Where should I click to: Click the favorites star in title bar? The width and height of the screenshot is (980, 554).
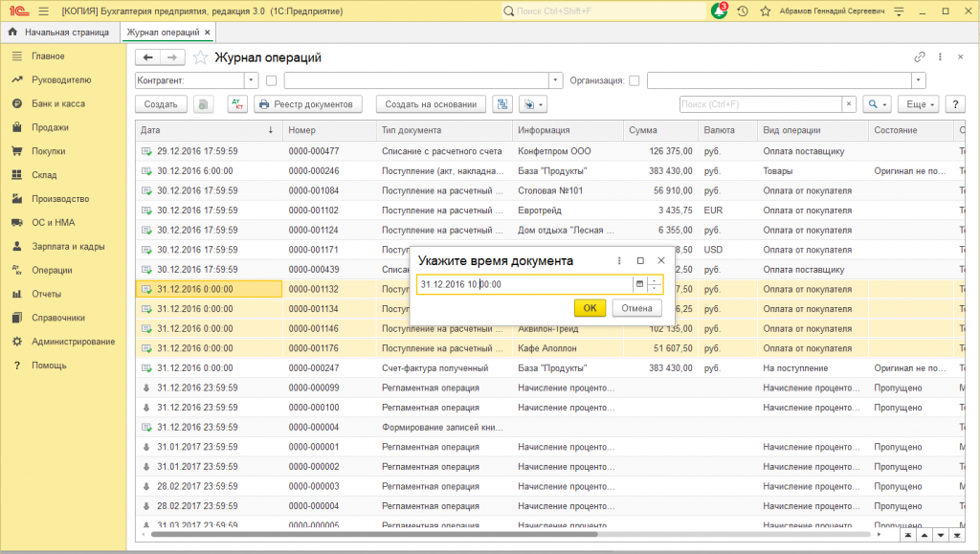tap(765, 11)
